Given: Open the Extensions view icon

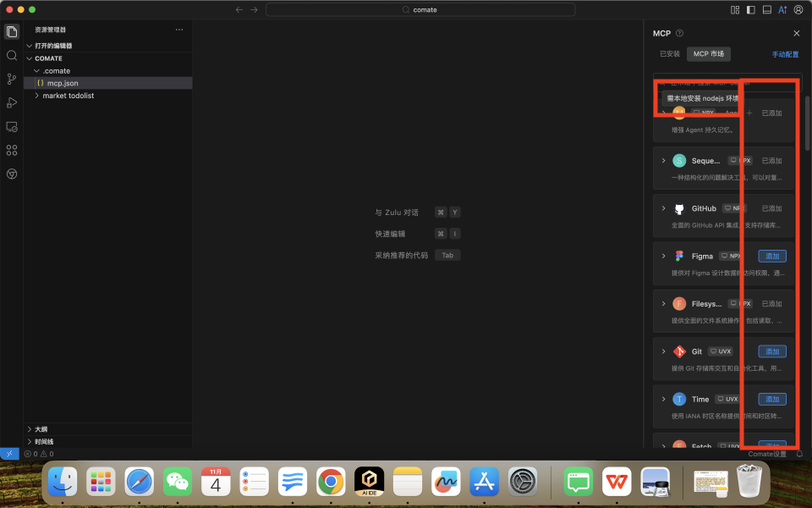Looking at the screenshot, I should click(x=12, y=150).
